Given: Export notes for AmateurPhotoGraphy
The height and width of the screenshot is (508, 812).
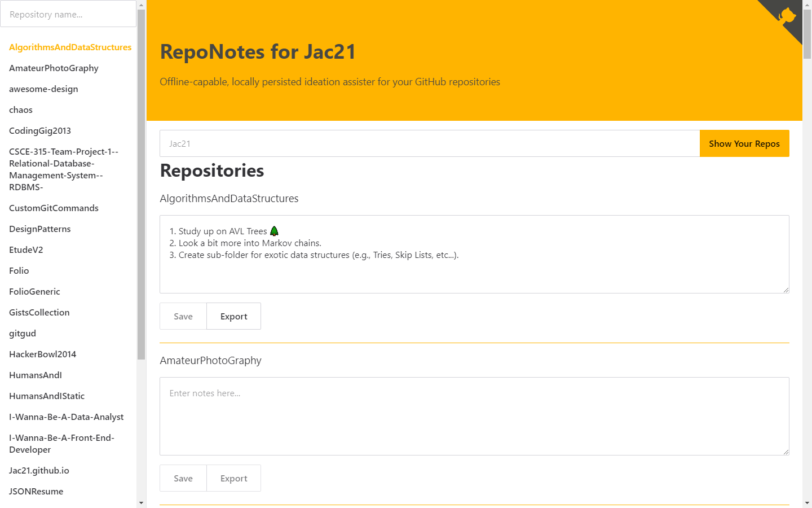Looking at the screenshot, I should [233, 478].
